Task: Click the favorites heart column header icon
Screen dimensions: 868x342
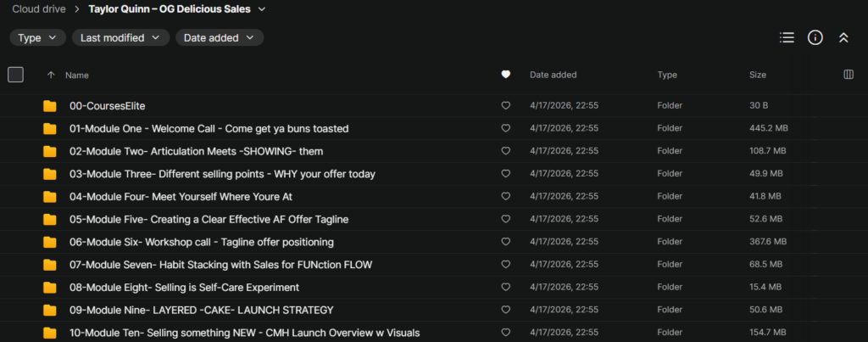Action: click(506, 75)
